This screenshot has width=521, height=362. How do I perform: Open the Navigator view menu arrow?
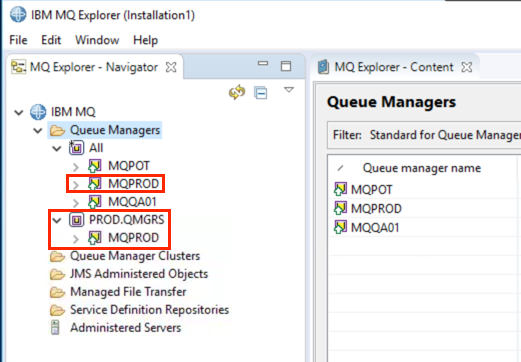tap(289, 90)
